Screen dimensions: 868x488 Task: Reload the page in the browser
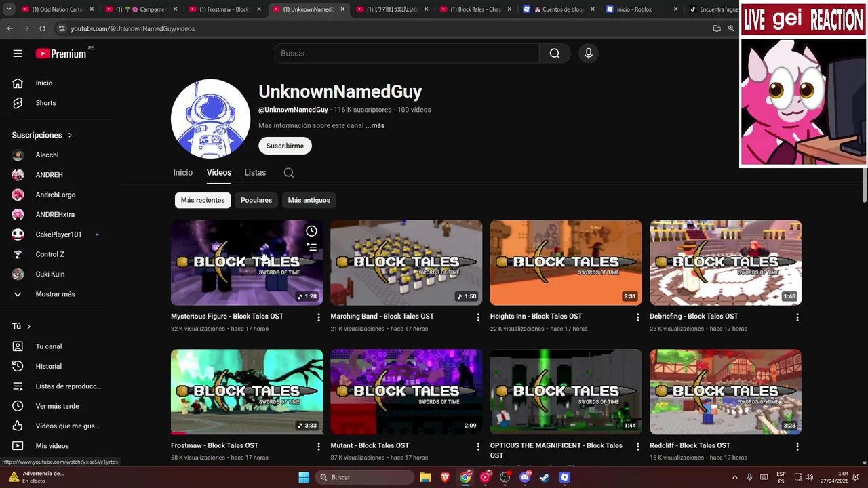(42, 28)
